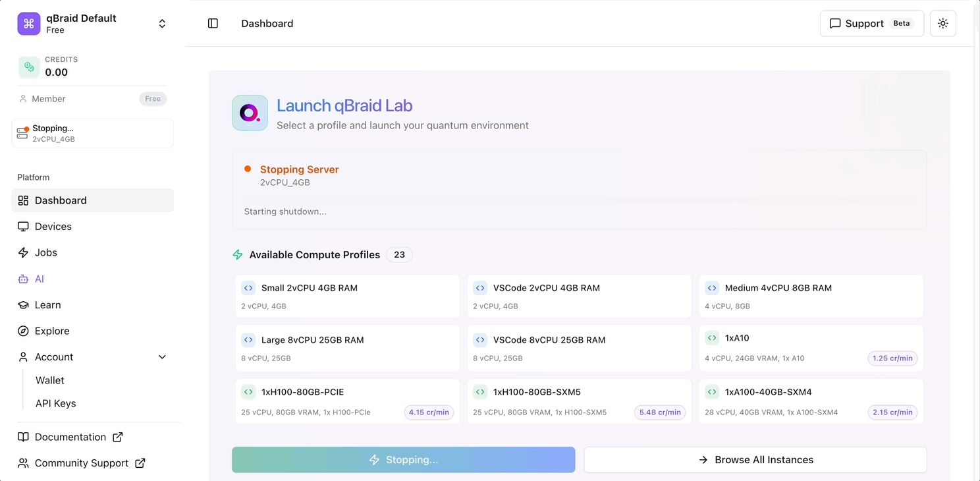Select the VSCode 2vCPU 4GB RAM profile

click(x=580, y=297)
